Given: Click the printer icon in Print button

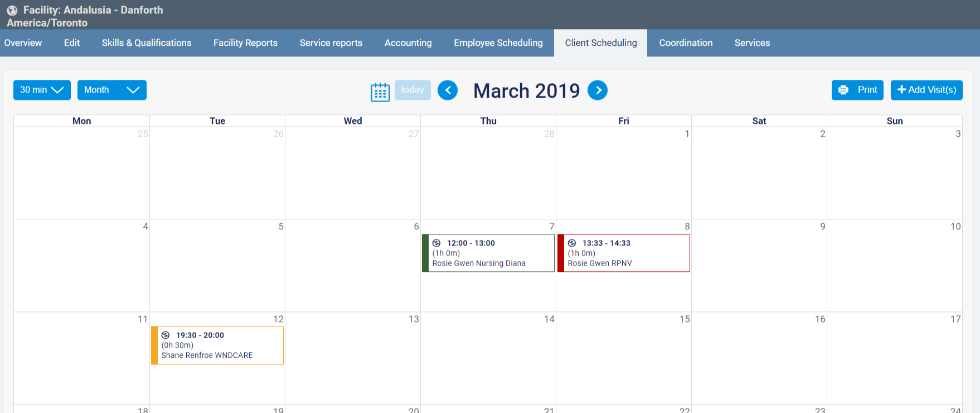Looking at the screenshot, I should [x=843, y=90].
